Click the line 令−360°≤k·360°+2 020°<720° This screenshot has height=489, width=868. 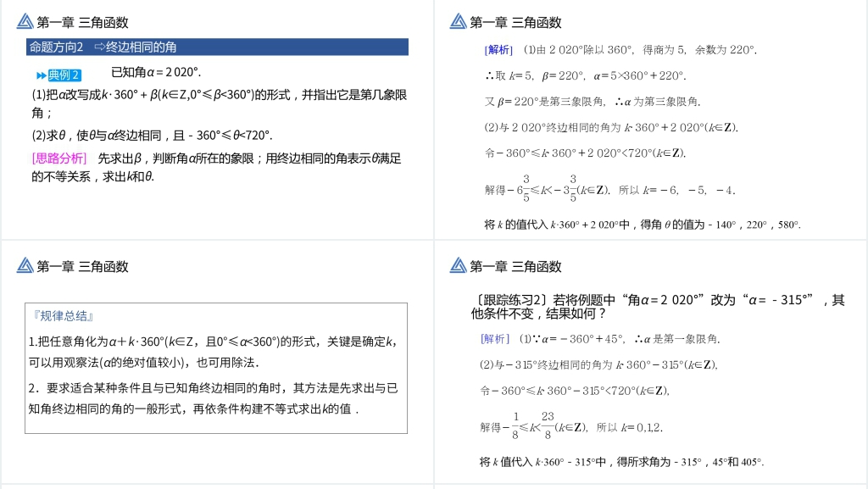[x=585, y=153]
